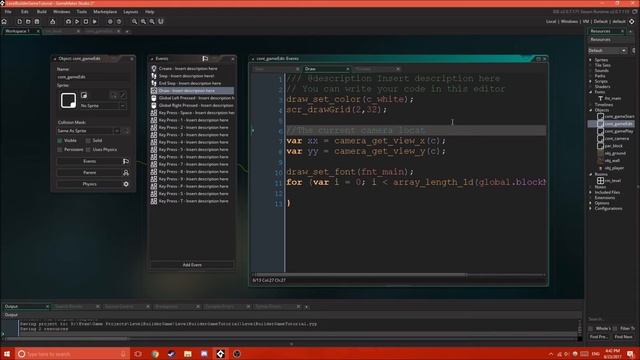Viewport: 640px width, 360px height.
Task: Expand the Sprites resource folder
Action: tap(591, 60)
